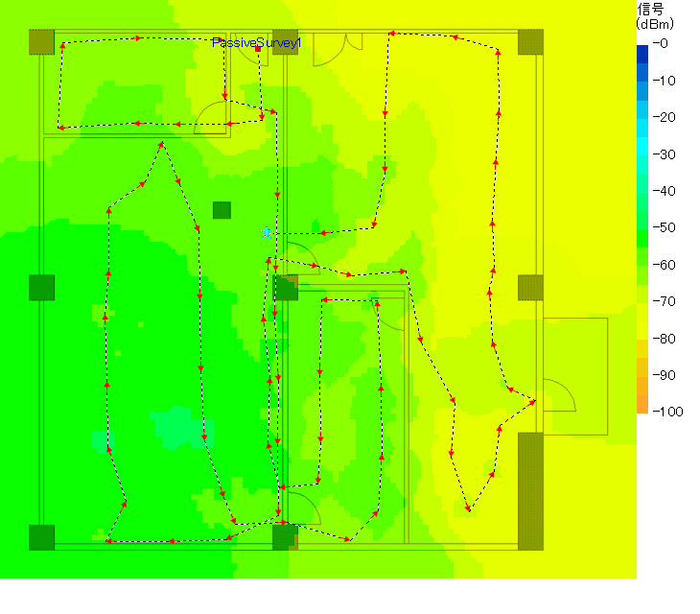The image size is (700, 614).
Task: Click the -60 legend value
Action: [664, 265]
